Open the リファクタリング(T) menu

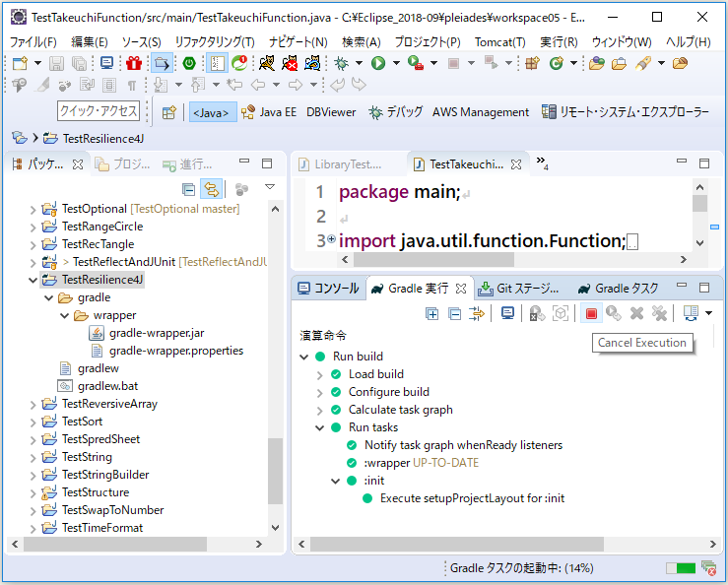tap(215, 42)
